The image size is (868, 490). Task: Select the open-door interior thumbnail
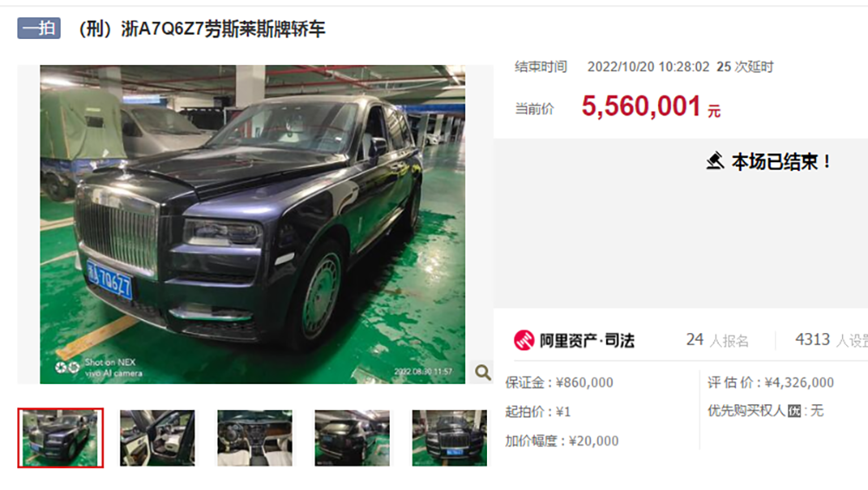(157, 438)
